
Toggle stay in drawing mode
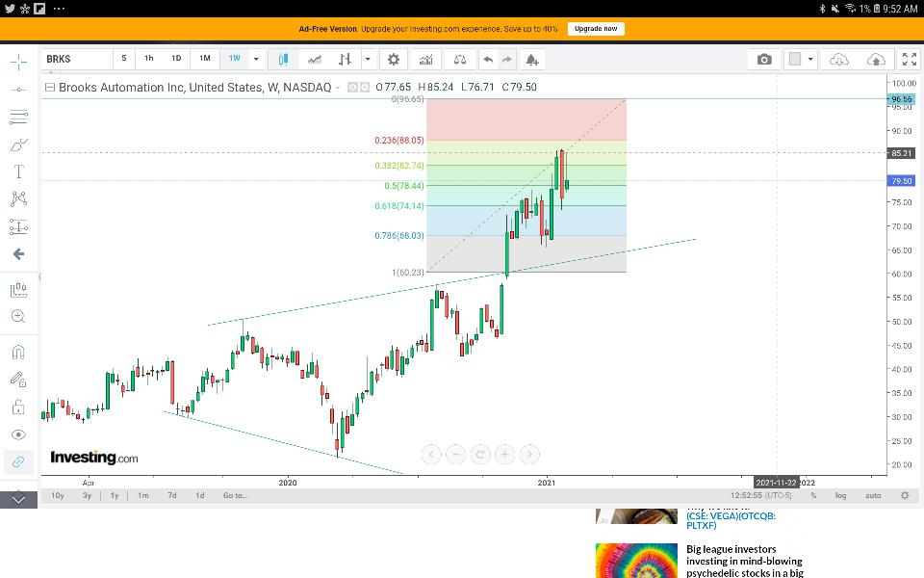pos(18,380)
